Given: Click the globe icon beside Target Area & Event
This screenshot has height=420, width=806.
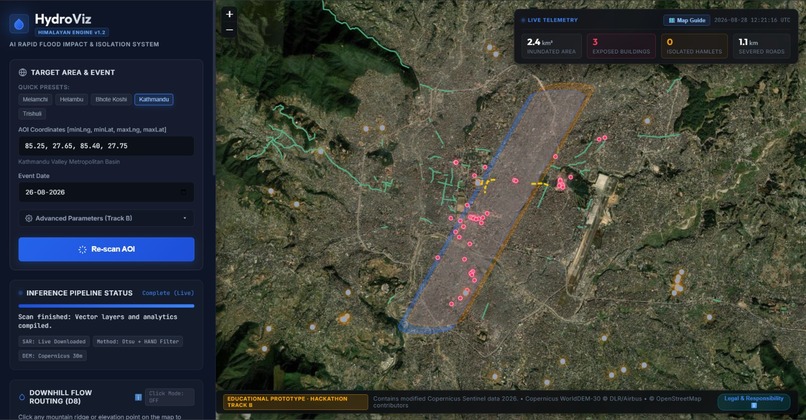Looking at the screenshot, I should pyautogui.click(x=23, y=72).
